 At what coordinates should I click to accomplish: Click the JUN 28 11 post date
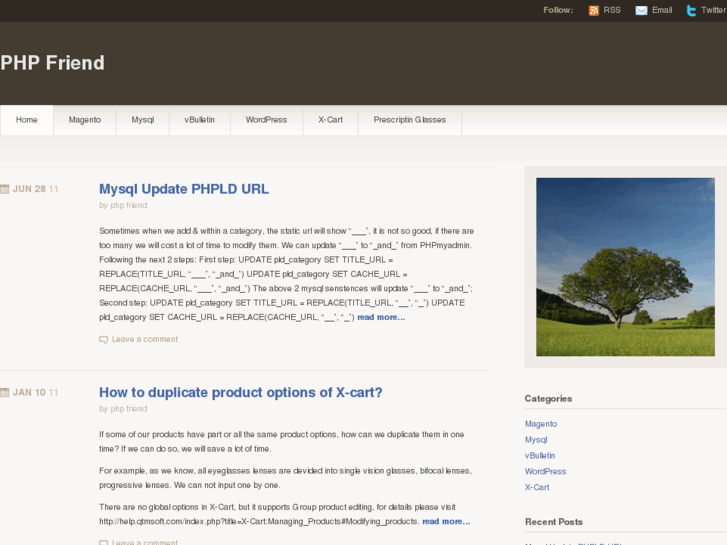35,189
